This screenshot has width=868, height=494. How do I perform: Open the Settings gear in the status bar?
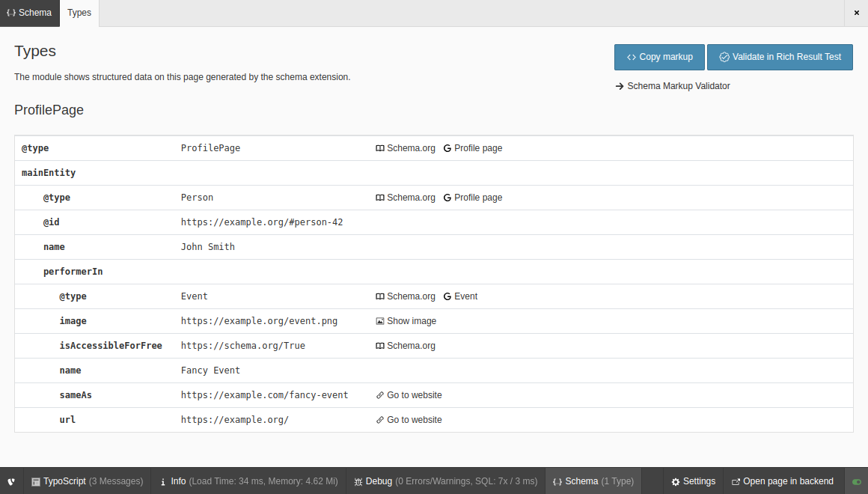point(693,481)
